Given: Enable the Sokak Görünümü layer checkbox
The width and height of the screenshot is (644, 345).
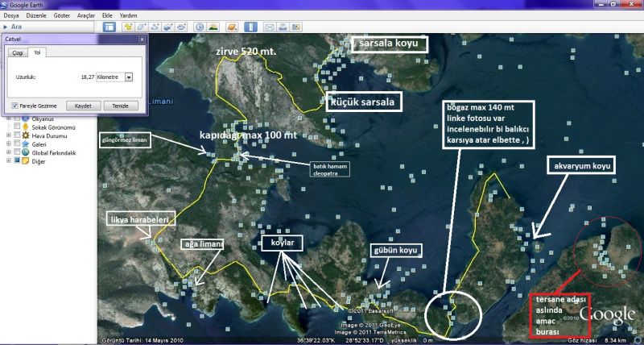Looking at the screenshot, I should coord(17,127).
